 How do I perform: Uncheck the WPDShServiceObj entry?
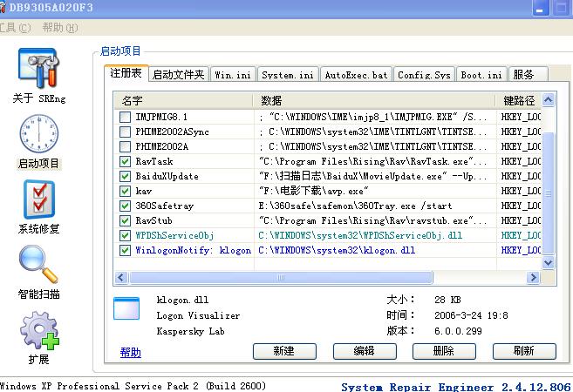pyautogui.click(x=125, y=235)
